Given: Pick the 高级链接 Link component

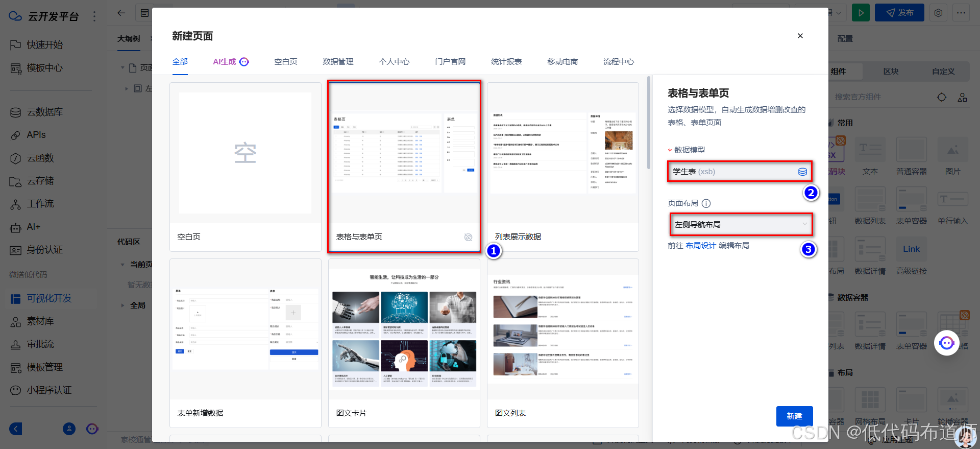Looking at the screenshot, I should tap(912, 255).
